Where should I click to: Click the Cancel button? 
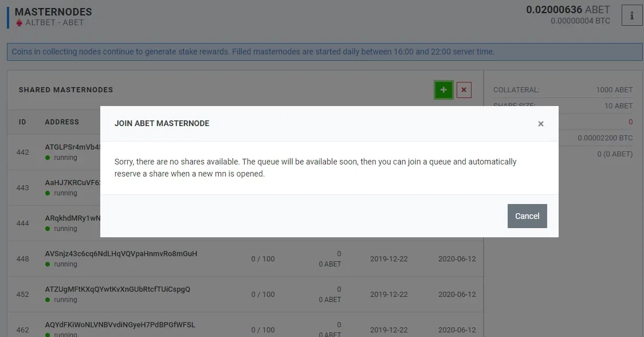click(x=527, y=216)
